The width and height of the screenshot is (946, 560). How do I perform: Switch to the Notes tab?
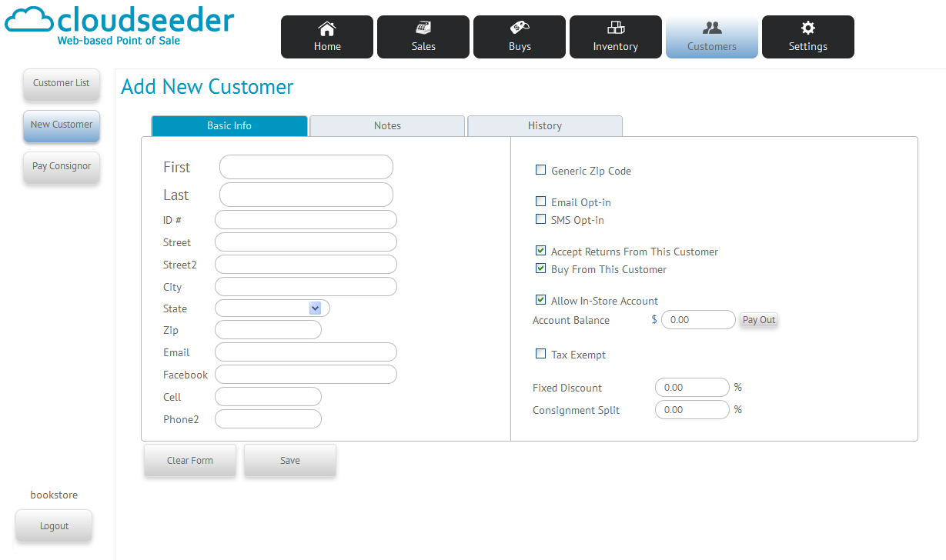pos(387,125)
